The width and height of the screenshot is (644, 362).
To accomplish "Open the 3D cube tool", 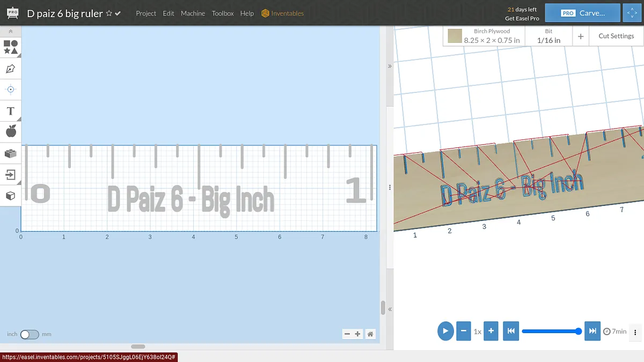I will coord(11,196).
